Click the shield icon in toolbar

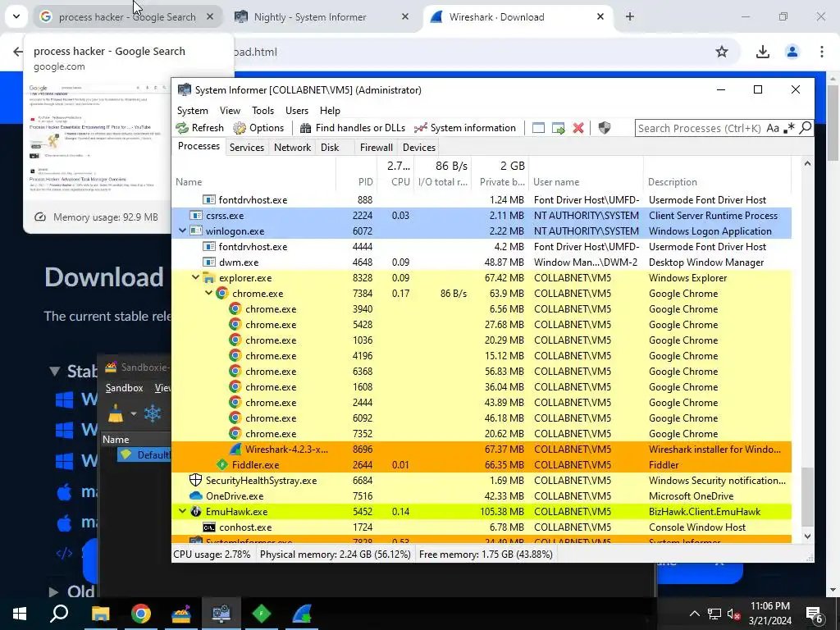pos(605,128)
